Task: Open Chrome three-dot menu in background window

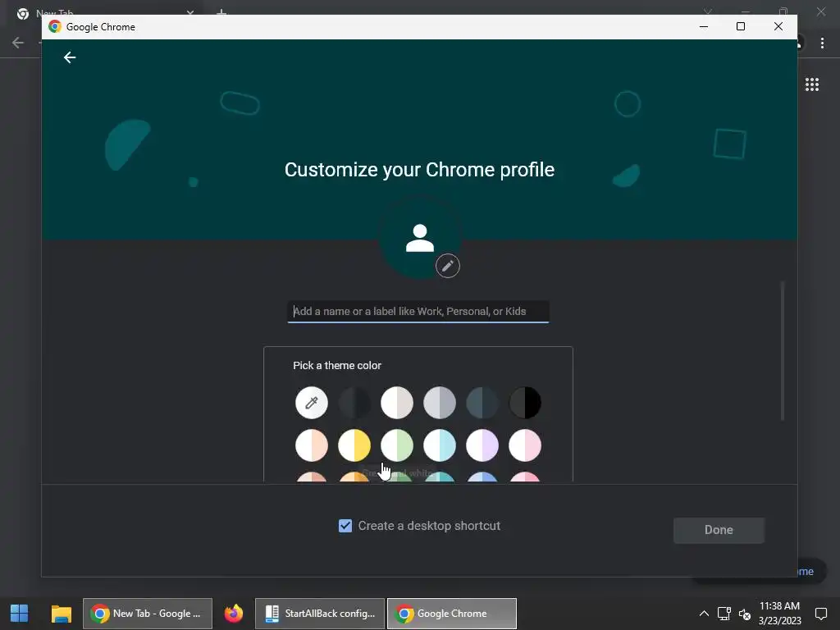Action: pos(822,43)
